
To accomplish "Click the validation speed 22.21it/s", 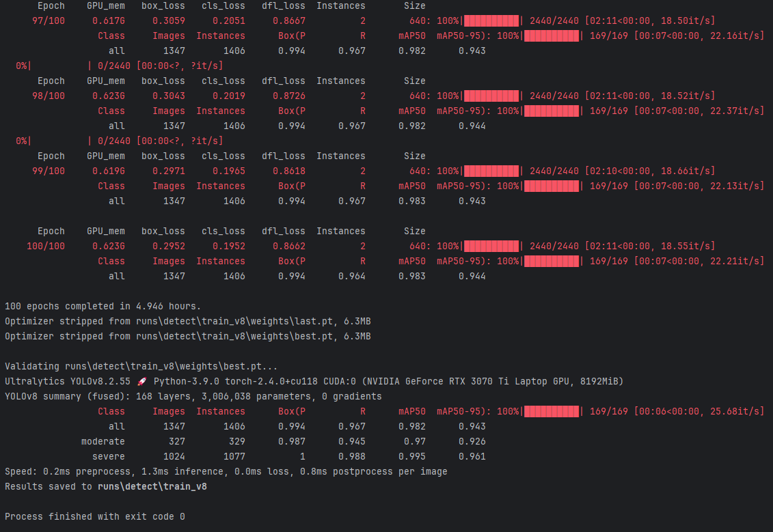I will (x=735, y=261).
